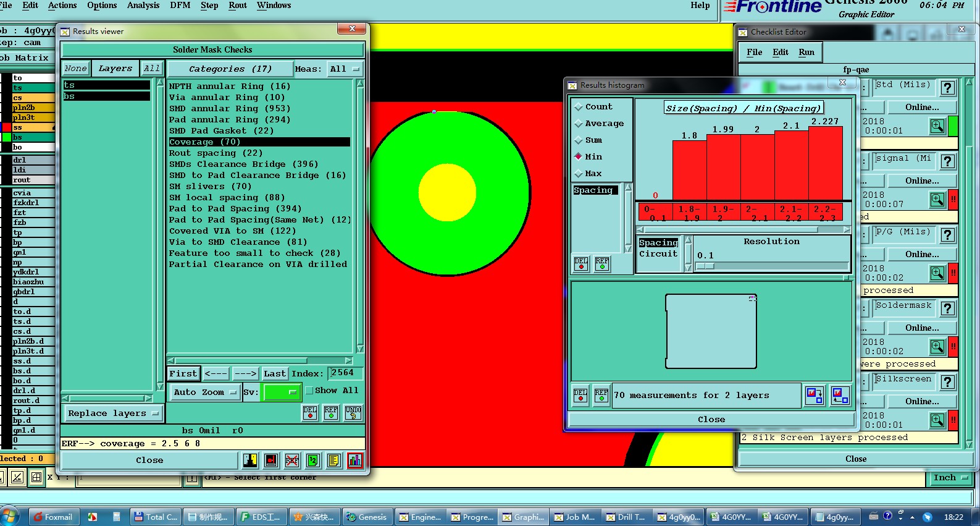This screenshot has height=526, width=980.
Task: Click Close button in Results viewer
Action: (149, 460)
